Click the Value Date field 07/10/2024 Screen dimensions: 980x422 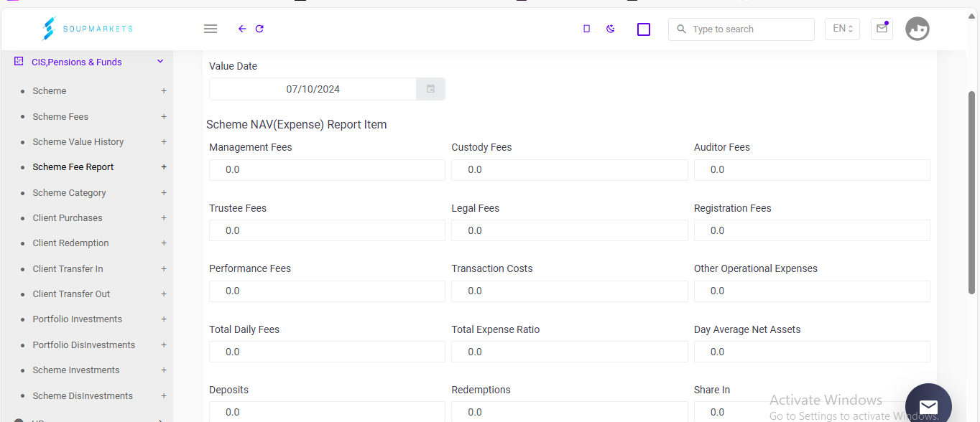click(313, 89)
